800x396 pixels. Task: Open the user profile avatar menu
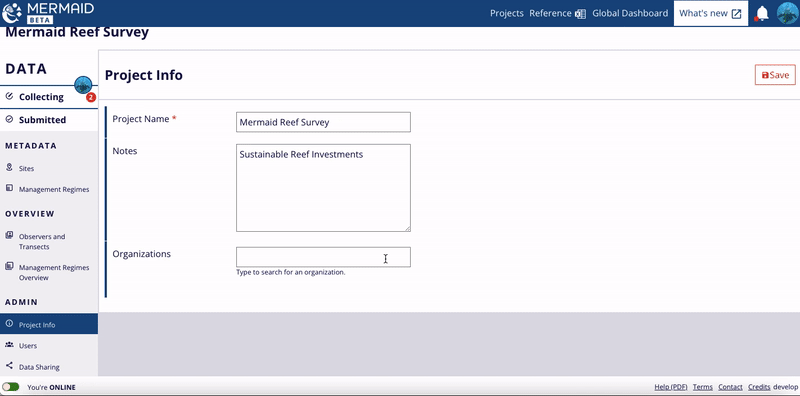coord(787,13)
